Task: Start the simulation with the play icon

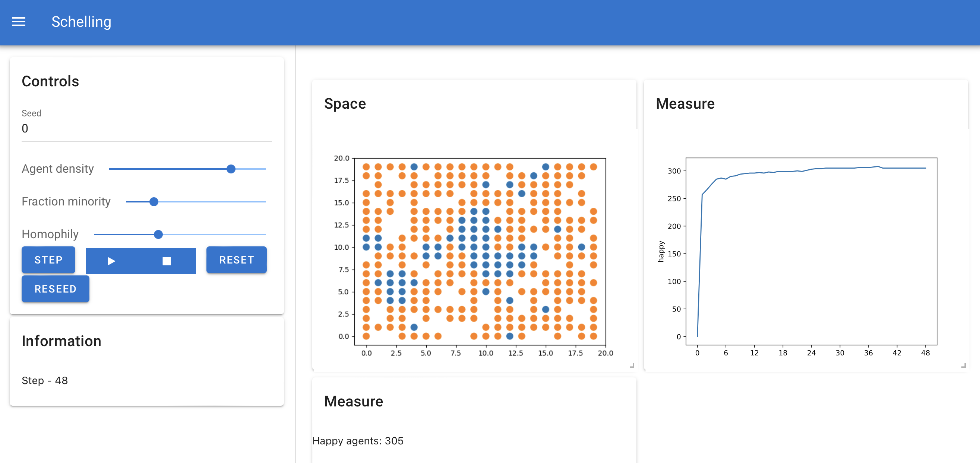Action: point(111,261)
